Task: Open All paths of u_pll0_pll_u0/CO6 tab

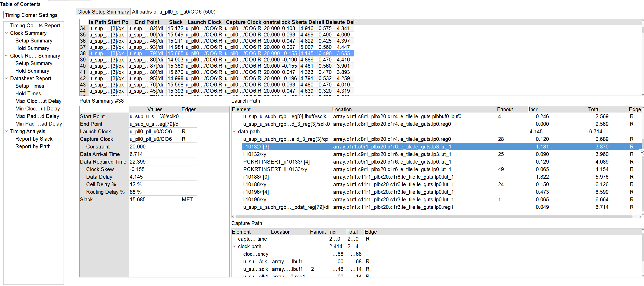Action: 174,12
